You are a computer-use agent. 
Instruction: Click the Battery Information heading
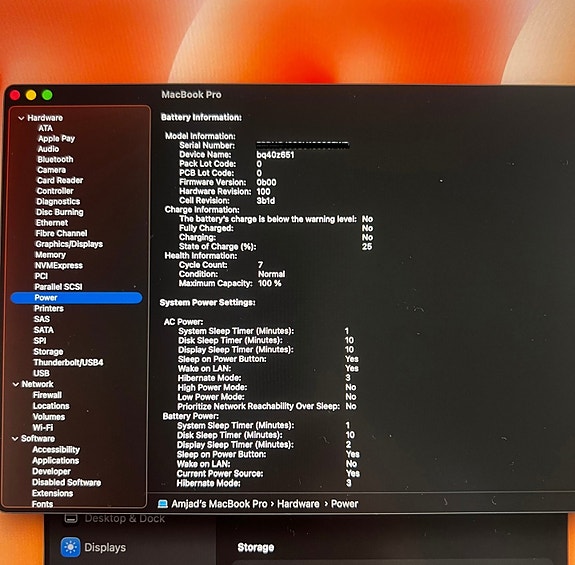click(x=201, y=117)
